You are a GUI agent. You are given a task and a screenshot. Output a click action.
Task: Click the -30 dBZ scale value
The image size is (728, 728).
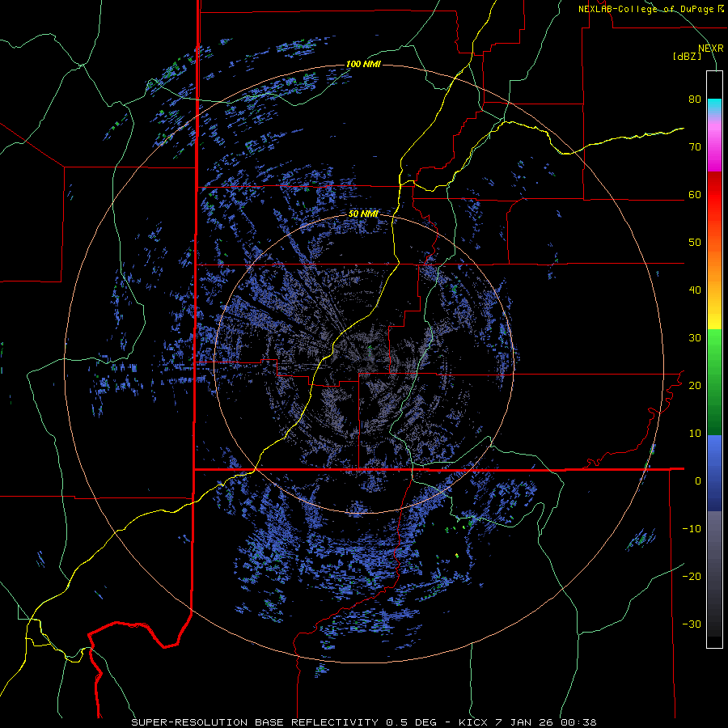[692, 624]
